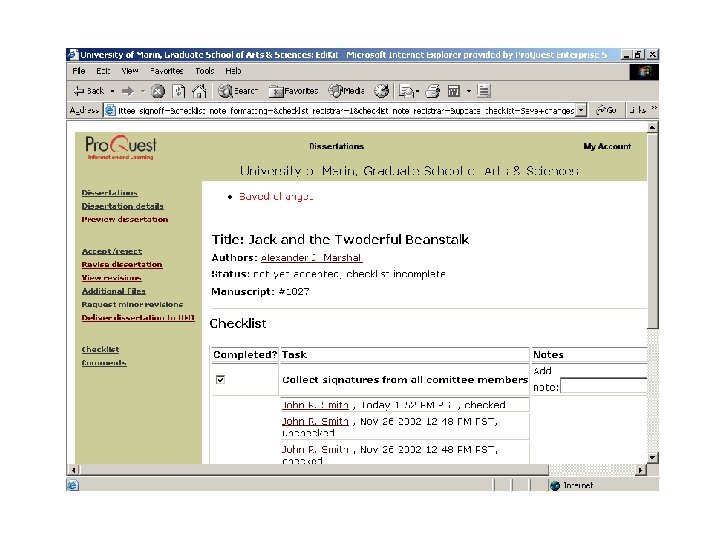Click 'Collect signatures from all comittee members' task
This screenshot has height=540, width=720.
coord(405,380)
